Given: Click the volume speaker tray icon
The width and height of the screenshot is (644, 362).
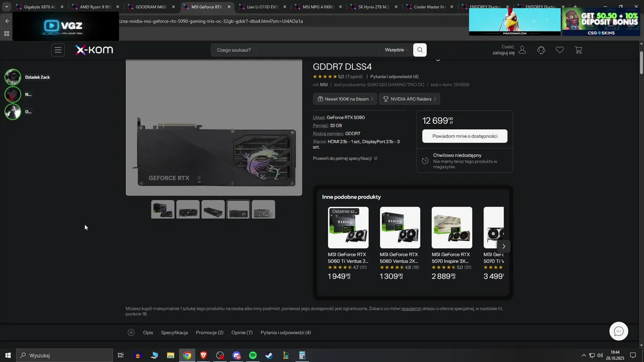Looking at the screenshot, I should (x=600, y=355).
